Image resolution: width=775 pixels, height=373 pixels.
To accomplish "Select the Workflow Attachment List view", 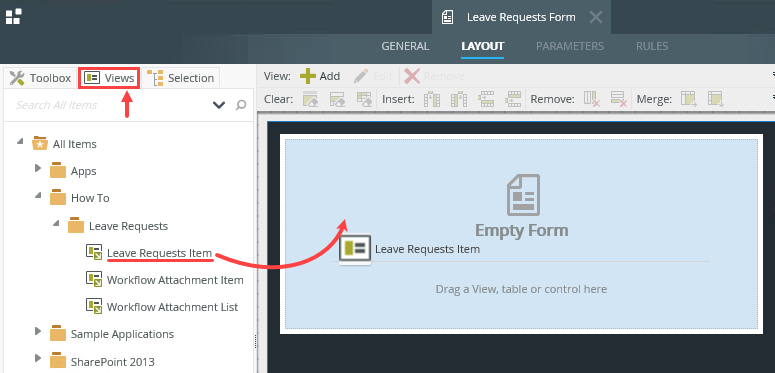I will point(172,307).
